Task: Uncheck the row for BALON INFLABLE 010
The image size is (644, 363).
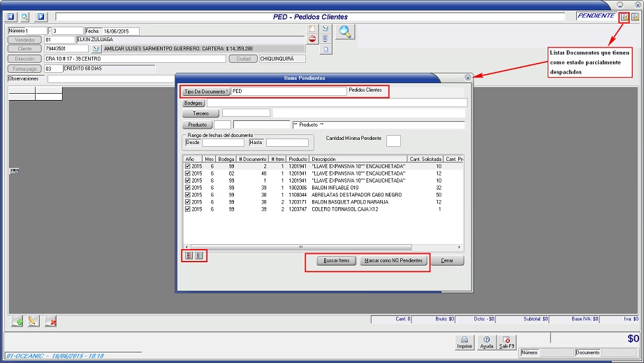Action: point(187,188)
